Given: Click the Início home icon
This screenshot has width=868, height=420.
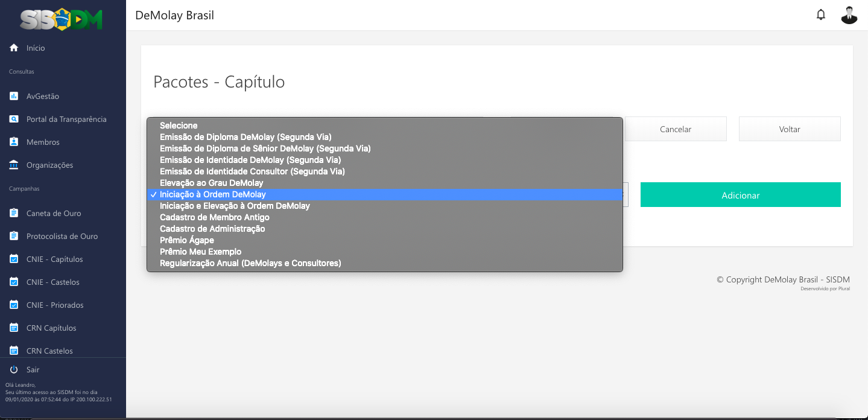Looking at the screenshot, I should click(x=14, y=48).
